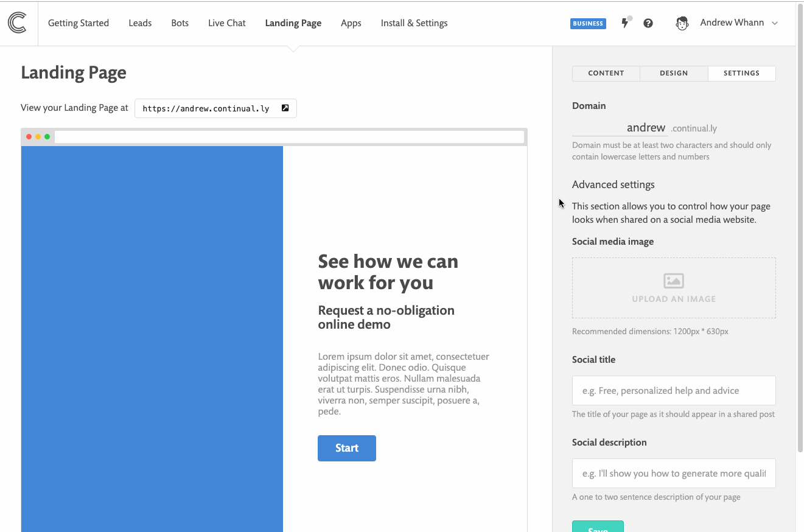Open the landing page via external link icon
This screenshot has height=532, width=804.
pyautogui.click(x=285, y=108)
